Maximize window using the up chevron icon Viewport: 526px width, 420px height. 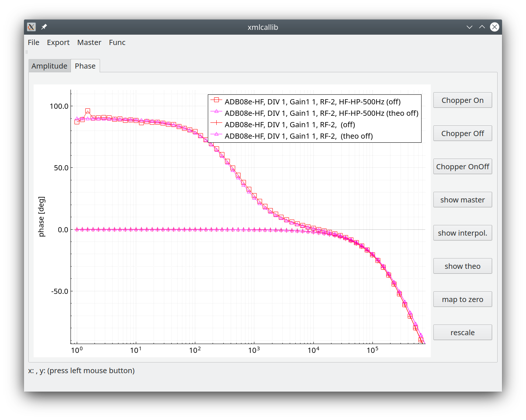coord(482,27)
